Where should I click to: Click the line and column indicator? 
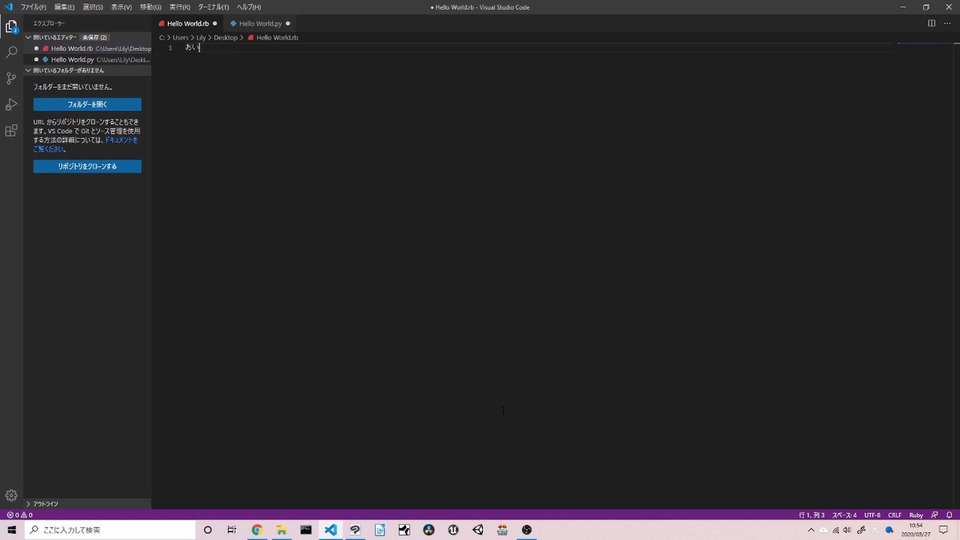coord(811,515)
